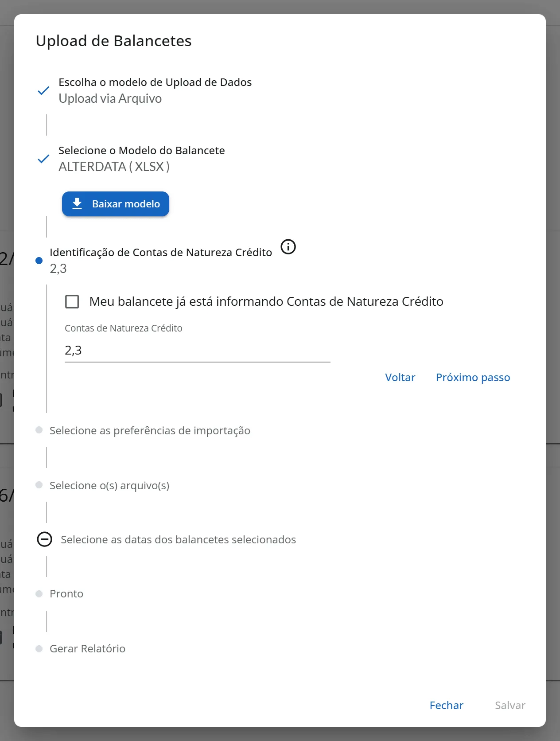Open step 'Selecione o Modelo do Balancete'
Viewport: 560px width, 741px height.
[x=142, y=151]
